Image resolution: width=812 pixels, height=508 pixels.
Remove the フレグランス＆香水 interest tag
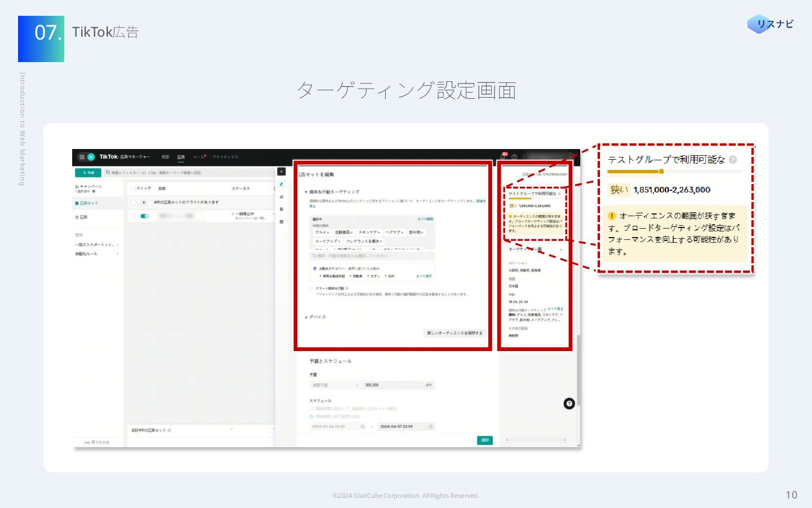click(x=381, y=242)
